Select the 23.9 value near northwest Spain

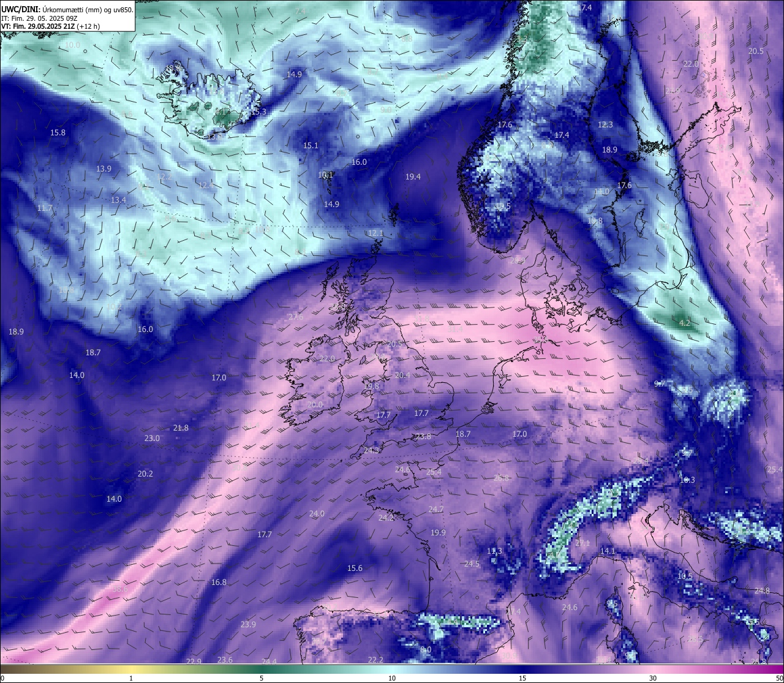[248, 624]
